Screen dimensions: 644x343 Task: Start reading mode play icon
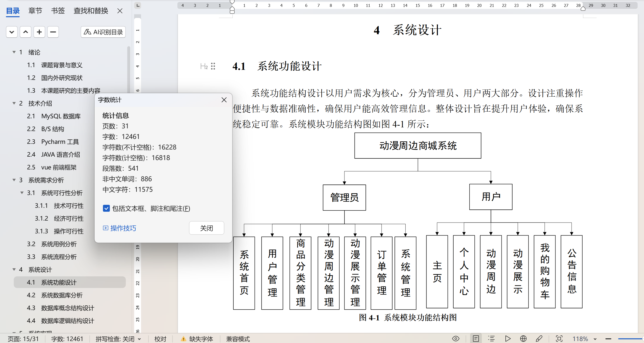pos(507,339)
